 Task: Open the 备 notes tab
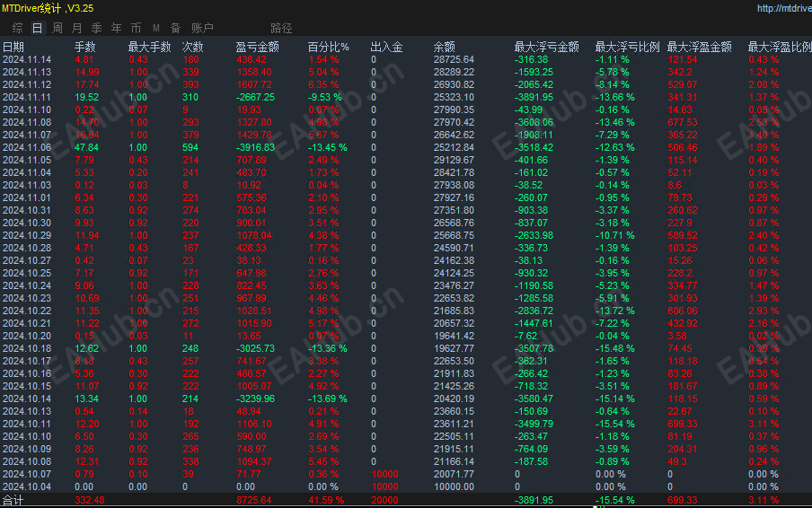[x=175, y=28]
